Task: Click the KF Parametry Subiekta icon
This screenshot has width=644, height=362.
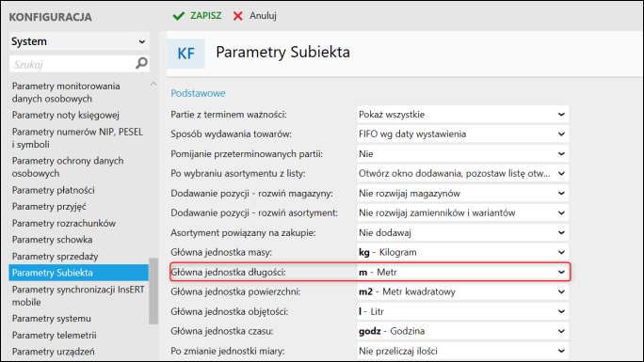Action: (185, 54)
